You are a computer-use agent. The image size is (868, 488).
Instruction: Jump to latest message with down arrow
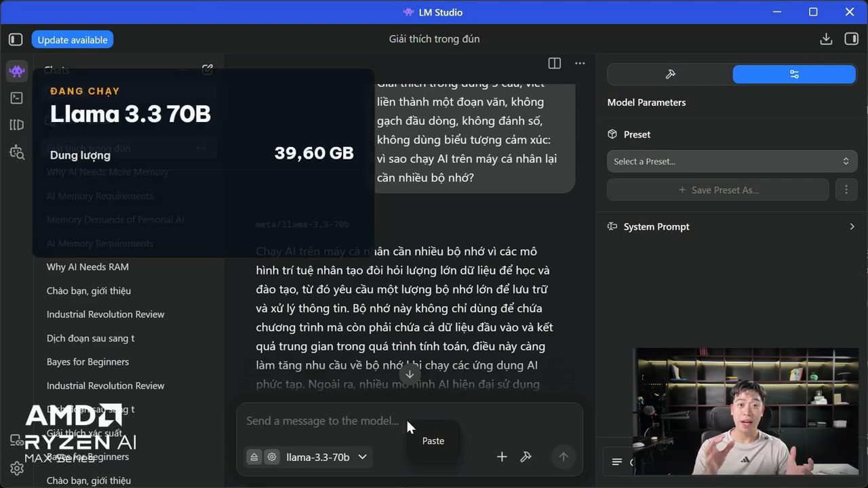[x=410, y=374]
